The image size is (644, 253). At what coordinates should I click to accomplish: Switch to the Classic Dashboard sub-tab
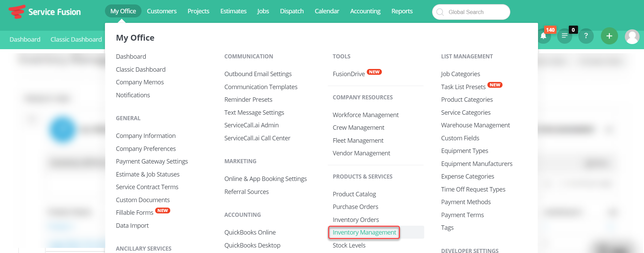point(76,39)
